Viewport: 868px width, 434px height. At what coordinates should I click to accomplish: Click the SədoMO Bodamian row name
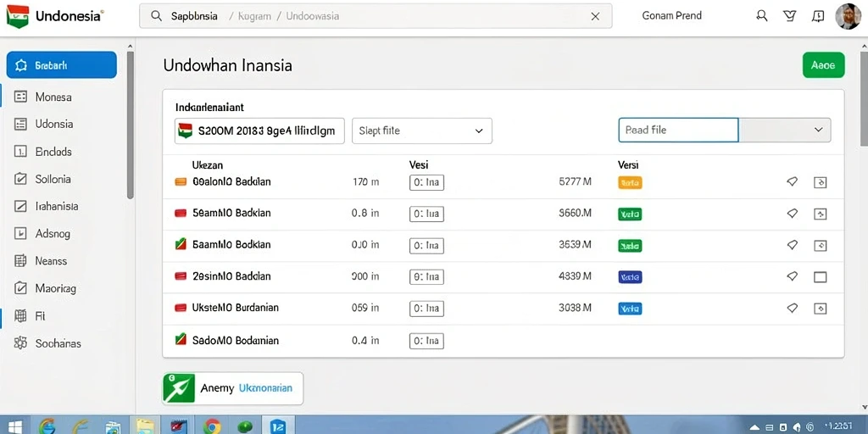236,341
